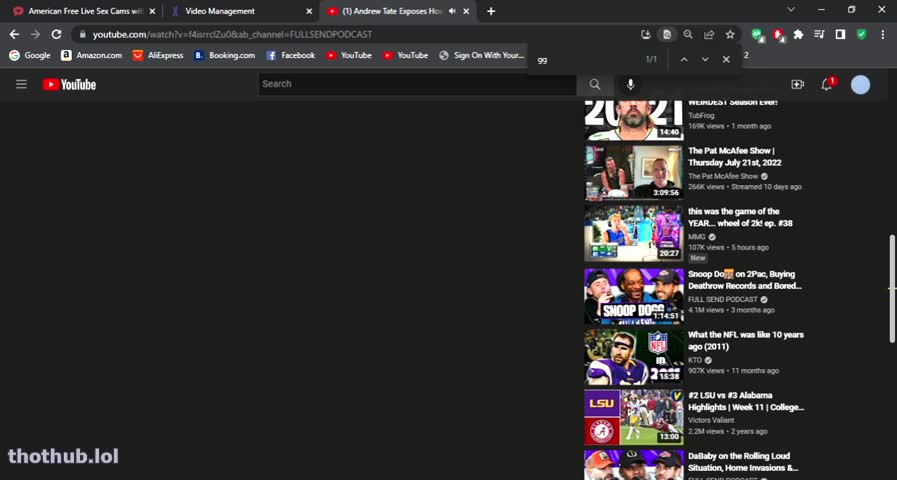This screenshot has width=897, height=480.
Task: Open the AliExpress bookmark
Action: (158, 55)
